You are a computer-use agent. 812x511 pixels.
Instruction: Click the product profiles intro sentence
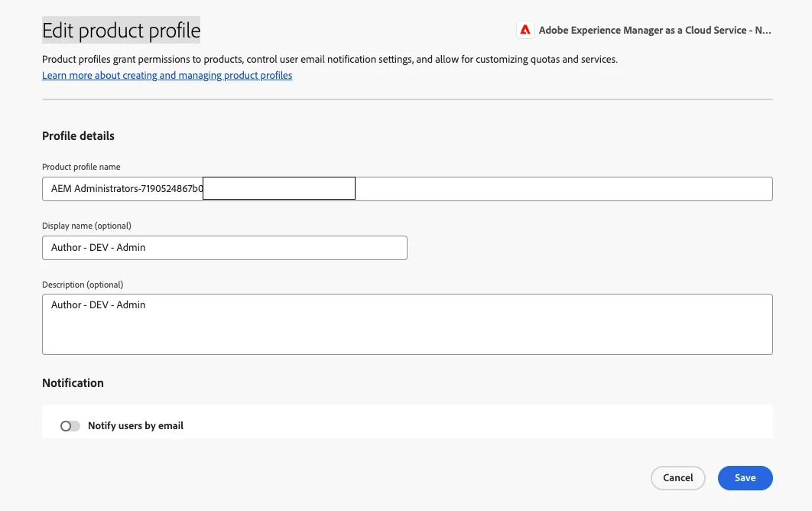pyautogui.click(x=330, y=59)
